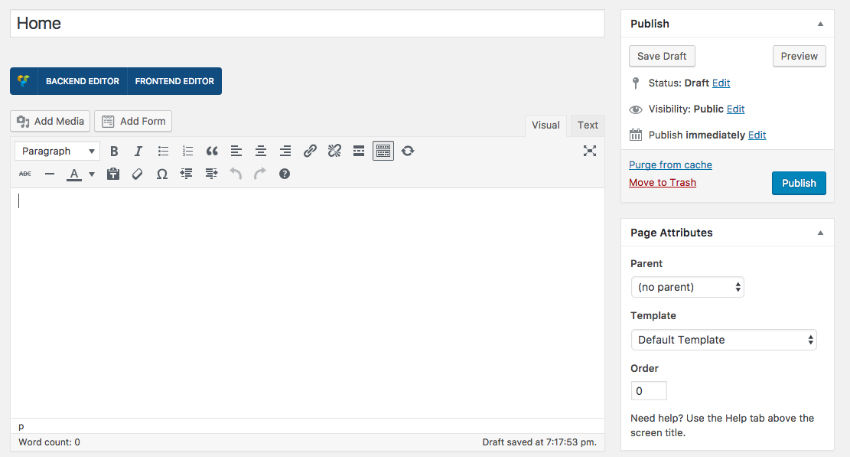Apply blockquote formatting

click(212, 151)
